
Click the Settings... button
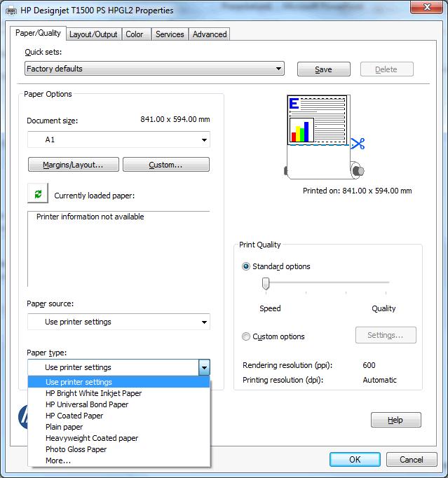386,335
